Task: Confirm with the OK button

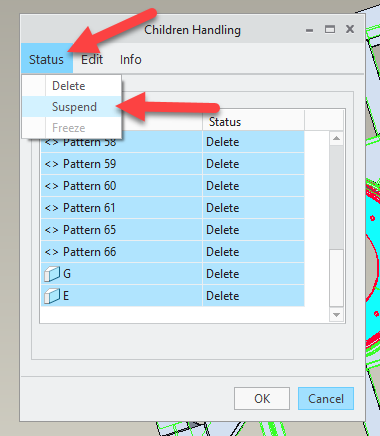Action: coord(262,398)
